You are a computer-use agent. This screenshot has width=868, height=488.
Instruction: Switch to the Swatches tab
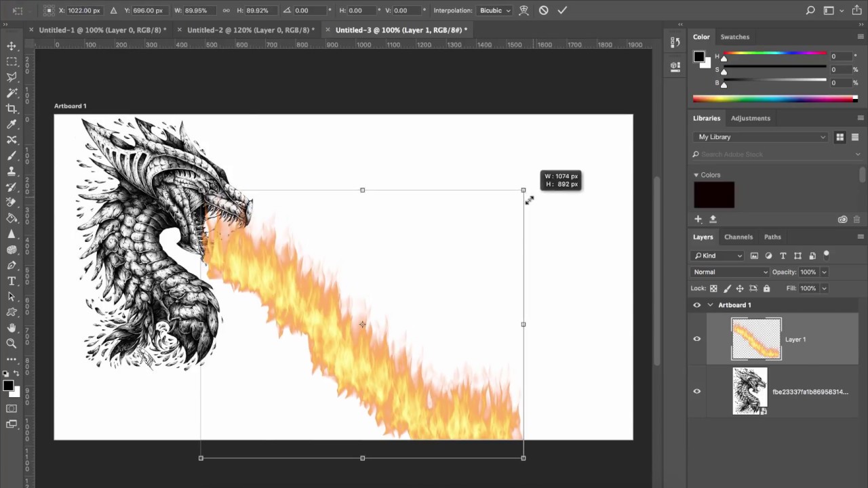pos(735,37)
